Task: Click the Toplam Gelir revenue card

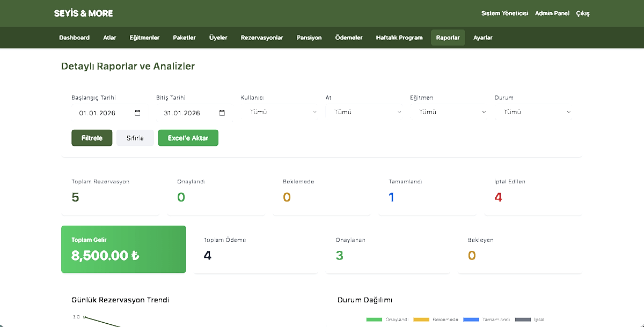Action: [x=123, y=249]
